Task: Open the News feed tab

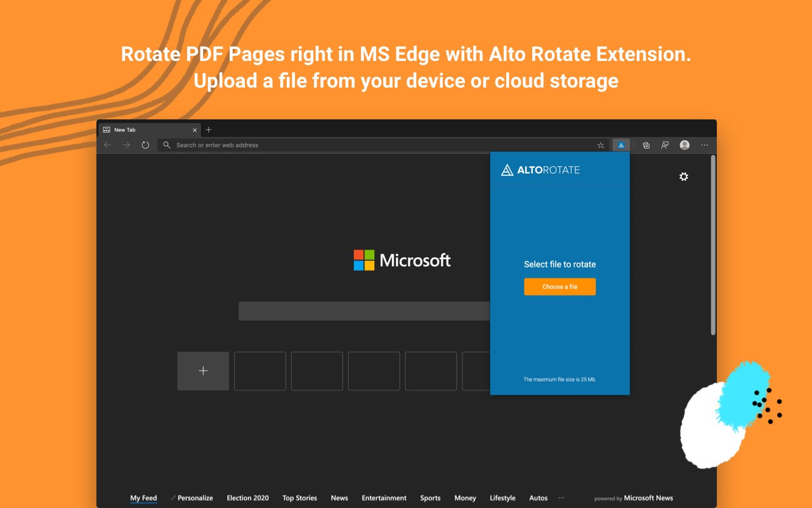Action: pyautogui.click(x=339, y=498)
